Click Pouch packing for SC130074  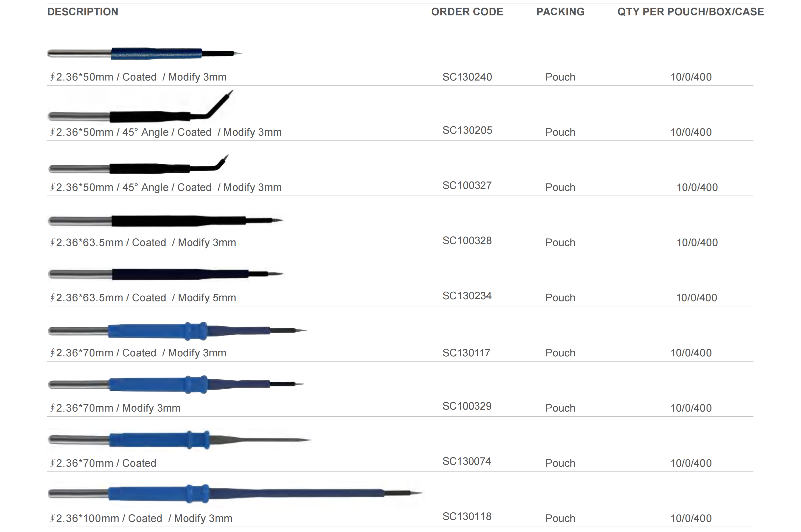pyautogui.click(x=560, y=463)
